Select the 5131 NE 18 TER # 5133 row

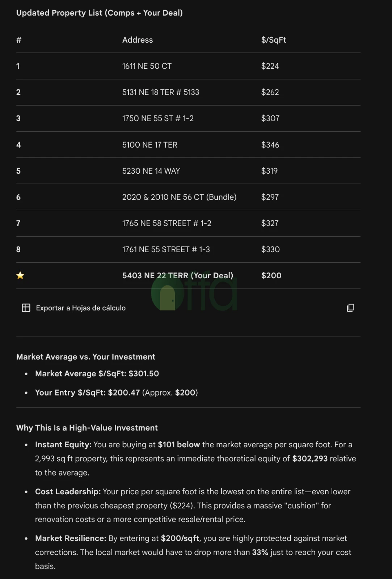click(x=161, y=92)
